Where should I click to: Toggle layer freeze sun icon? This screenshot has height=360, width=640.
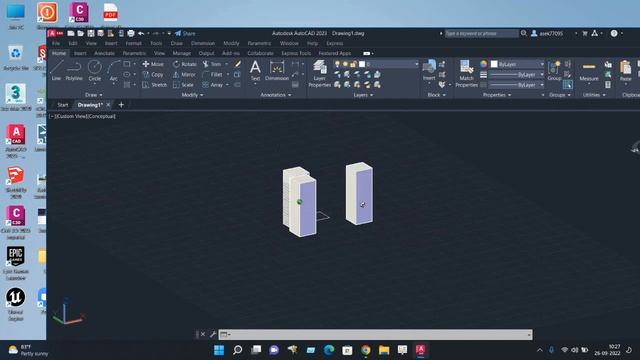[345, 64]
